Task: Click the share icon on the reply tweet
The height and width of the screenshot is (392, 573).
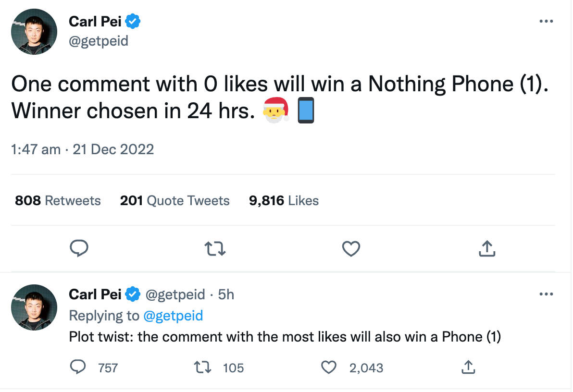Action: click(469, 367)
